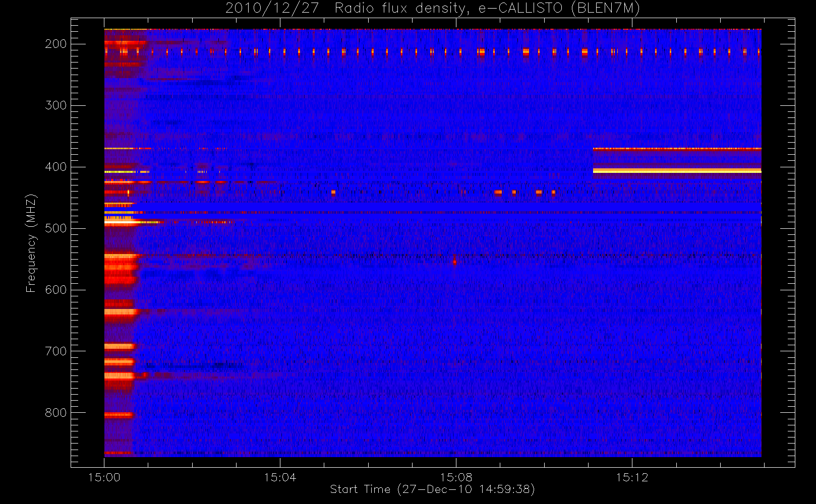This screenshot has width=816, height=504.
Task: Click the 800 frequency tick label
Action: pyautogui.click(x=56, y=413)
